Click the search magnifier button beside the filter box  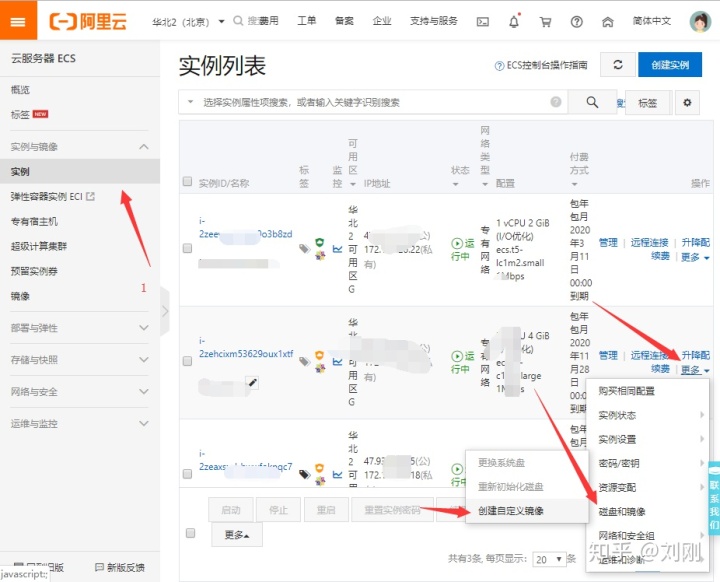592,102
